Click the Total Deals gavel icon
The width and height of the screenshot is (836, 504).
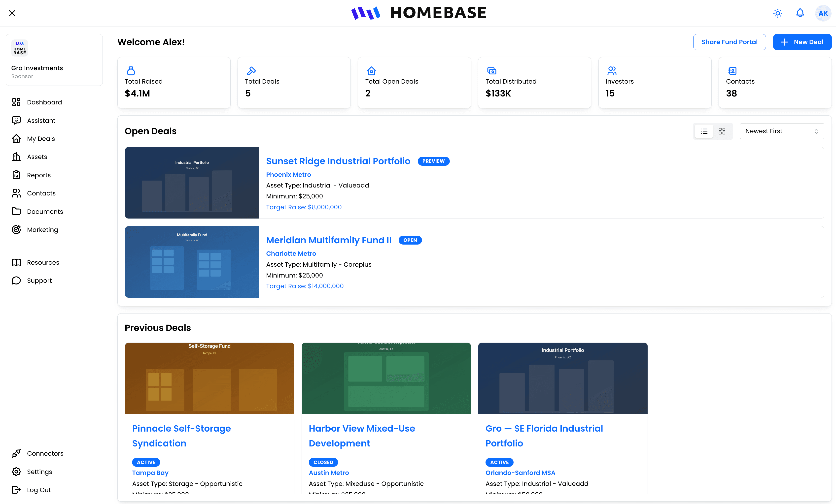pos(251,70)
